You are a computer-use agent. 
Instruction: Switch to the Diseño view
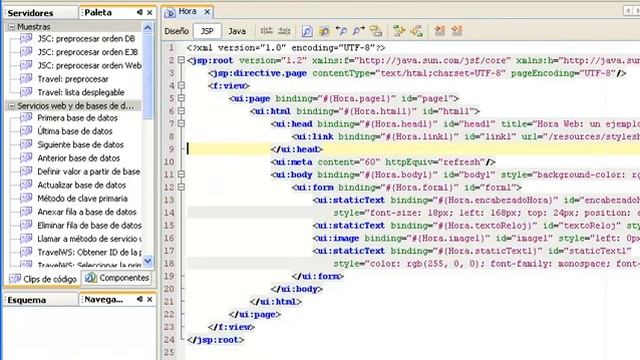[x=176, y=31]
